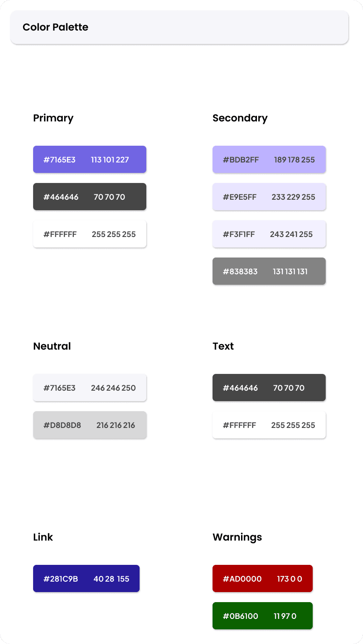The height and width of the screenshot is (644, 363).
Task: Click the gray #838383 swatch
Action: click(269, 271)
